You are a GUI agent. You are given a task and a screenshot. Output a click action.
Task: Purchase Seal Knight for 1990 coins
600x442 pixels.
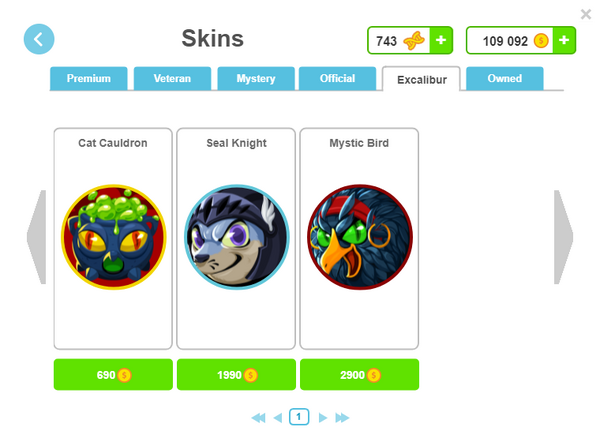tap(236, 375)
